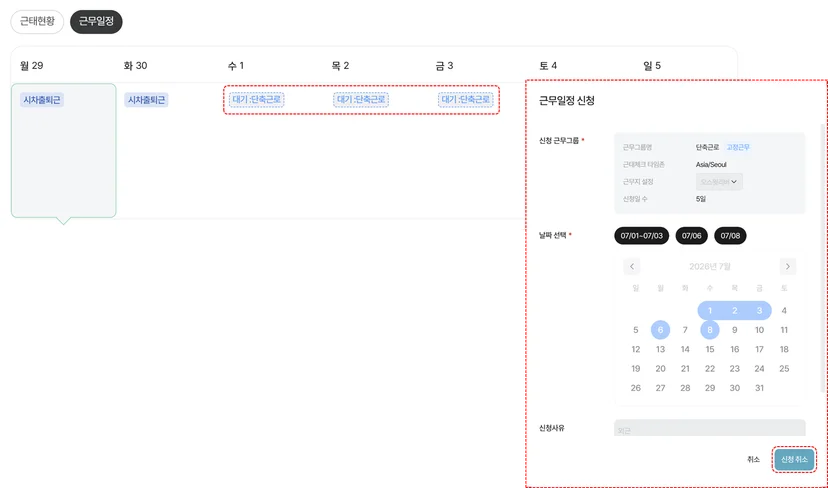Viewport: 828px width, 488px height.
Task: Pick July 7 in the calendar
Action: pyautogui.click(x=685, y=330)
